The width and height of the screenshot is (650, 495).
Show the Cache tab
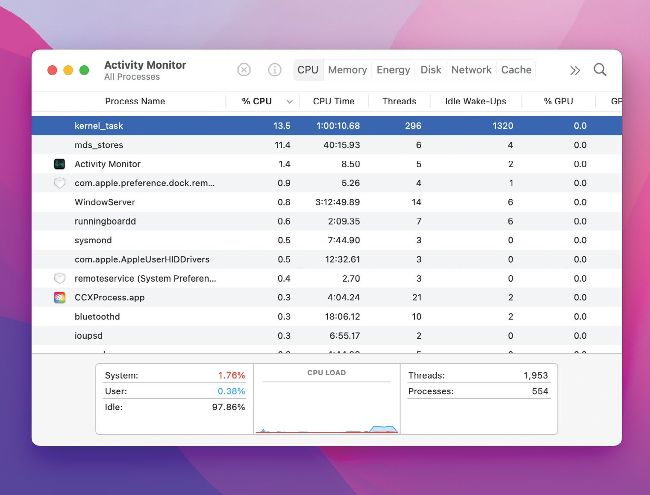point(516,70)
